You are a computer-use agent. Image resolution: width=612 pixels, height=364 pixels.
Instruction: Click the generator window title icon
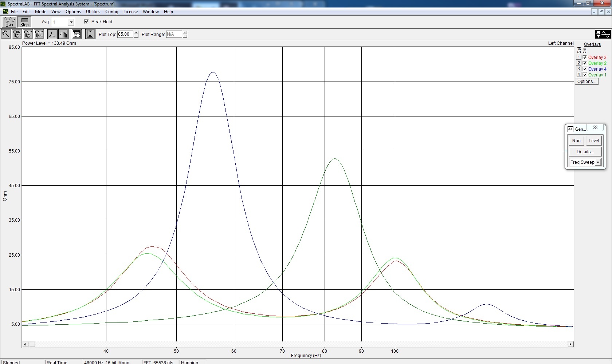pos(570,129)
